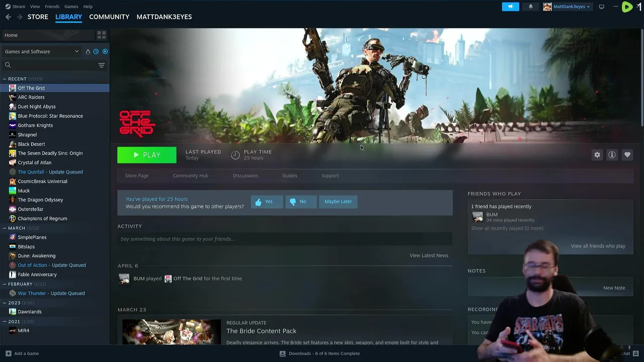The height and width of the screenshot is (362, 644).
Task: Open the announcements megaphone button
Action: (510, 7)
